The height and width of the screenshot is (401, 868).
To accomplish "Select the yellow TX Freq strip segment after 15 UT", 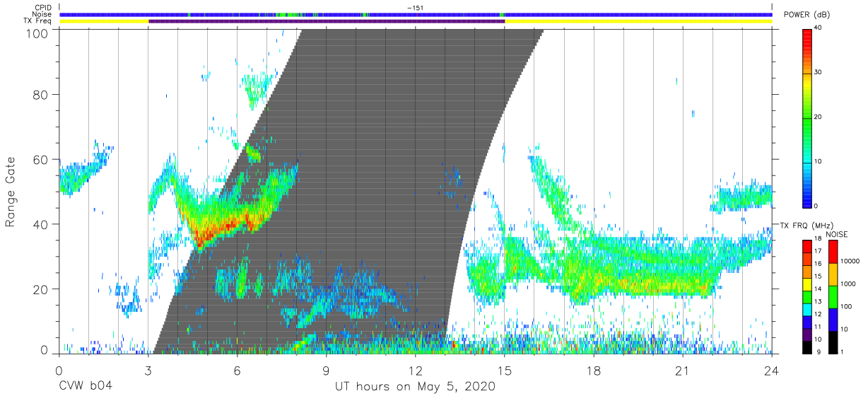I will (x=638, y=21).
